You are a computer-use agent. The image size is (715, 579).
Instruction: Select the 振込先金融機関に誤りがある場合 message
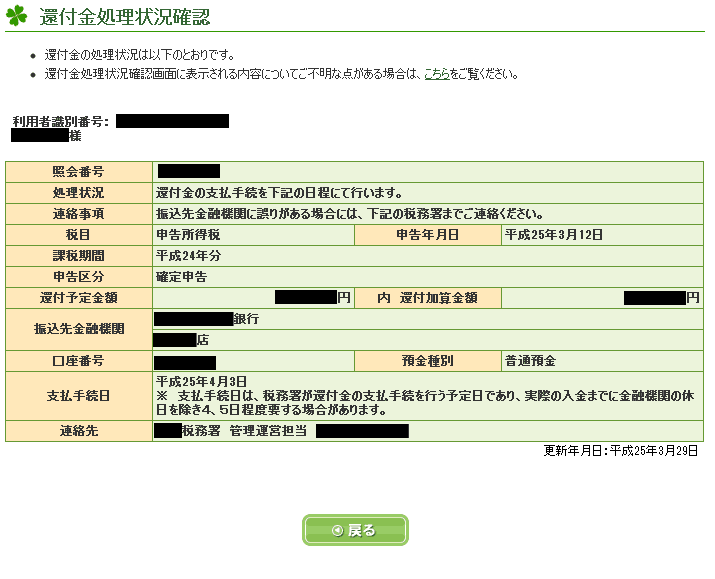point(350,214)
